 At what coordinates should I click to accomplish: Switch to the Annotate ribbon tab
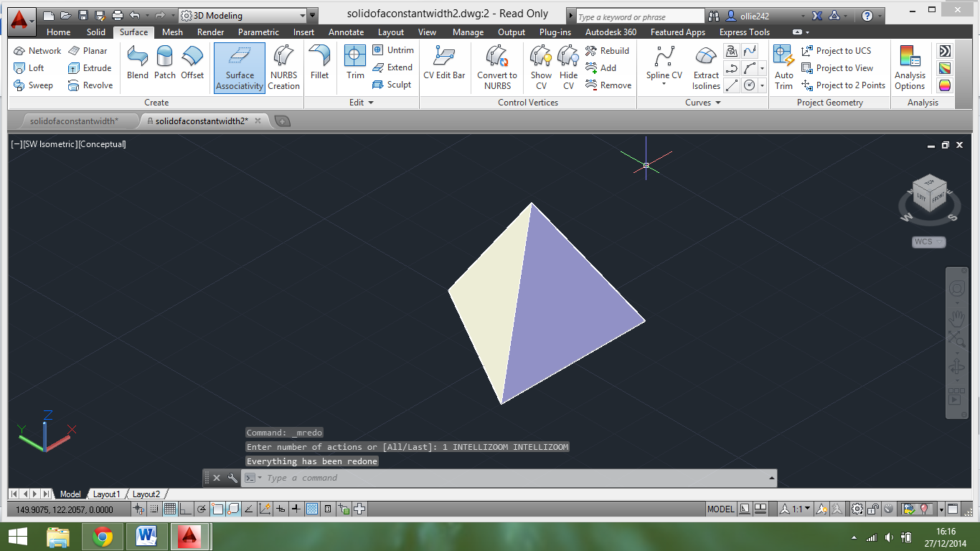346,32
